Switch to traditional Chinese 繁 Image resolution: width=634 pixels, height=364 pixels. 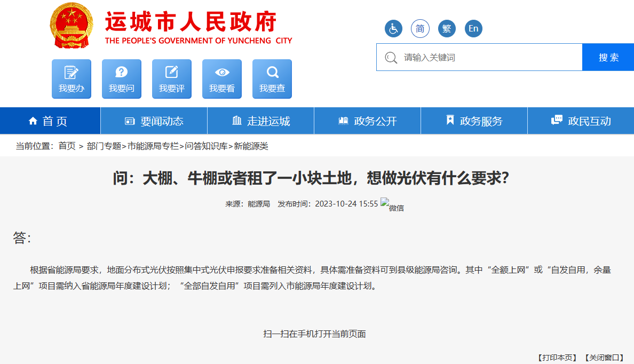point(447,29)
